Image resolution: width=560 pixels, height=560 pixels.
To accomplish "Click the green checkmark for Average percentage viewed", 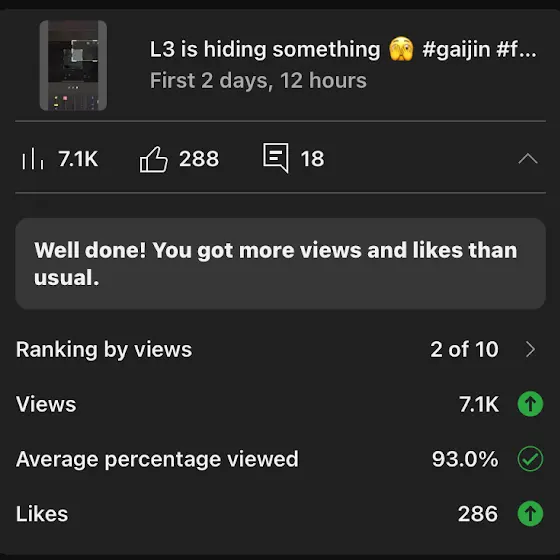I will [x=530, y=459].
